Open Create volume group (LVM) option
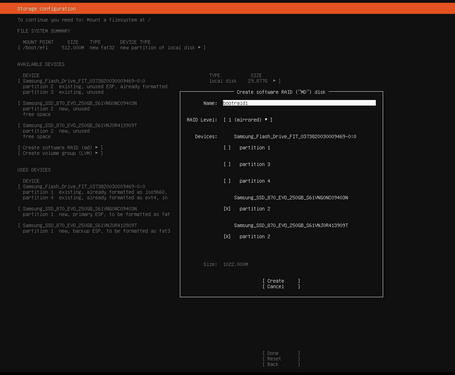The width and height of the screenshot is (455, 375). pos(60,153)
